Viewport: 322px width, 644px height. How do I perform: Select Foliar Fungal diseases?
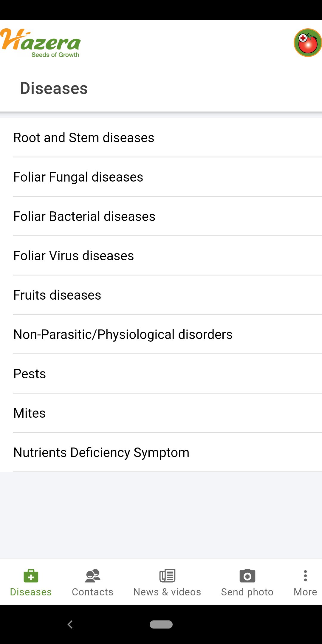(78, 177)
